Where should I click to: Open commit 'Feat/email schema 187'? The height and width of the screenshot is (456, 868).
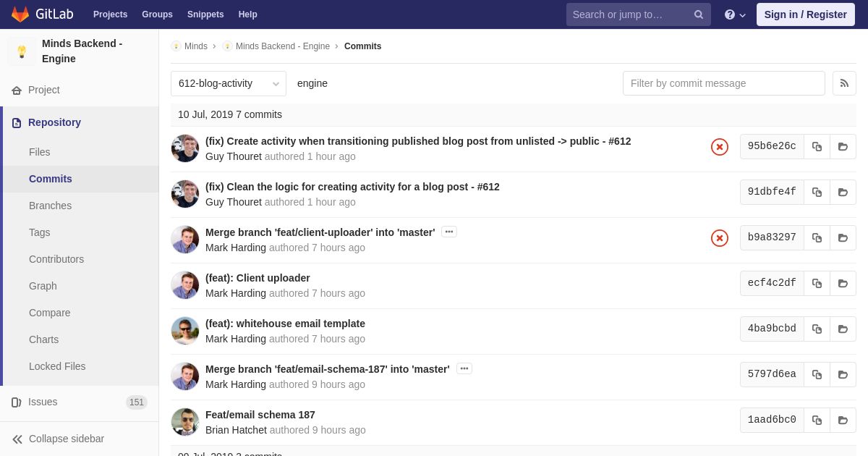(260, 415)
